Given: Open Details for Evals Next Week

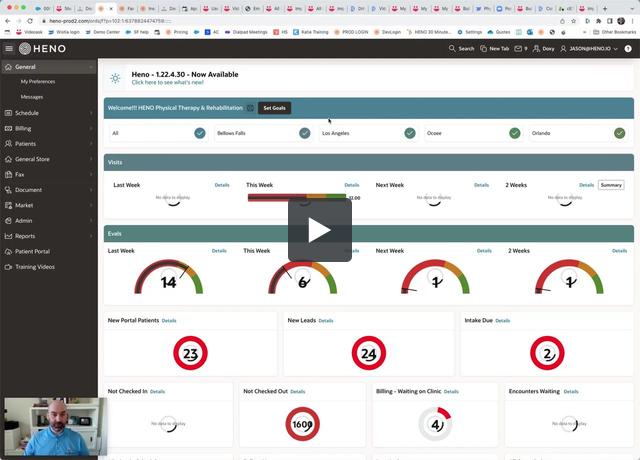Looking at the screenshot, I should 484,251.
